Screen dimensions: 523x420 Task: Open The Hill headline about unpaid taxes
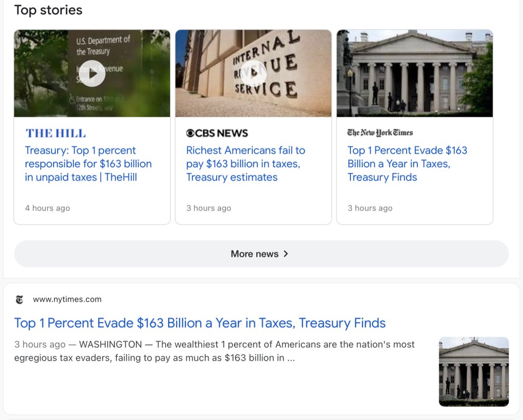[x=88, y=164]
